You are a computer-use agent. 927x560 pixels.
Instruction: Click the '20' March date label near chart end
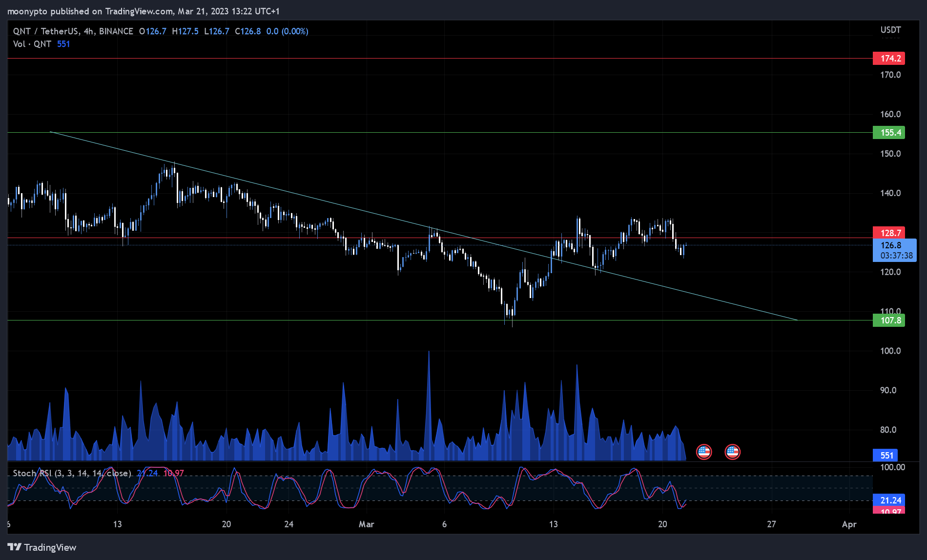[x=662, y=524]
